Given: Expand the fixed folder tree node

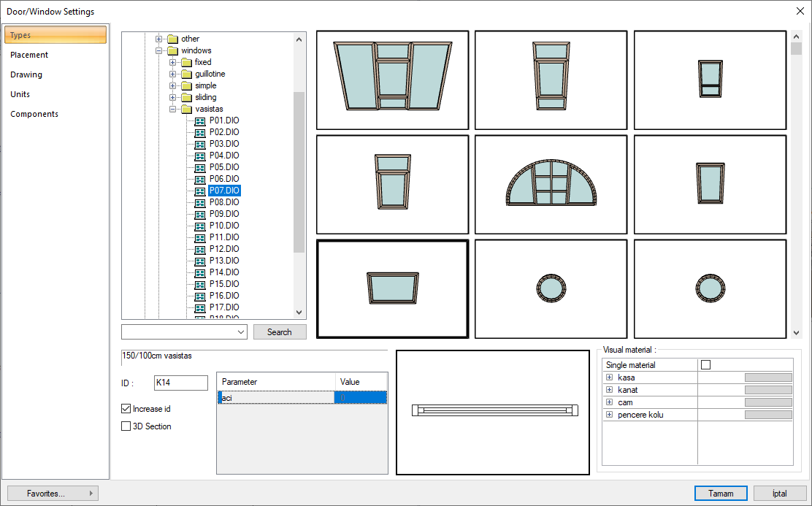Looking at the screenshot, I should click(x=173, y=62).
